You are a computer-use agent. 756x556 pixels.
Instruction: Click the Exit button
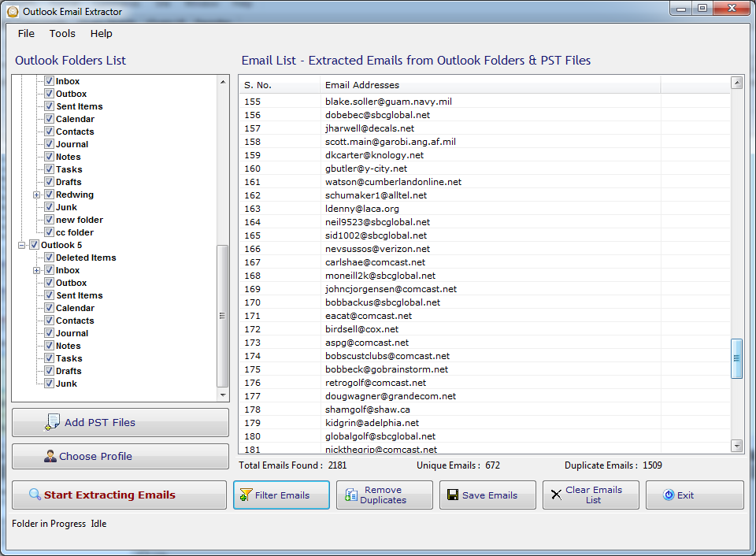coord(695,495)
